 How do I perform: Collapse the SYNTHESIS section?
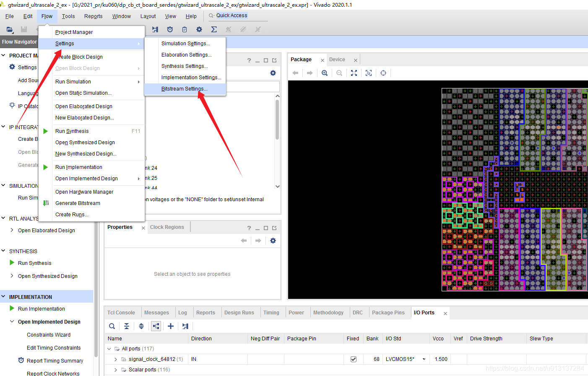(3, 251)
